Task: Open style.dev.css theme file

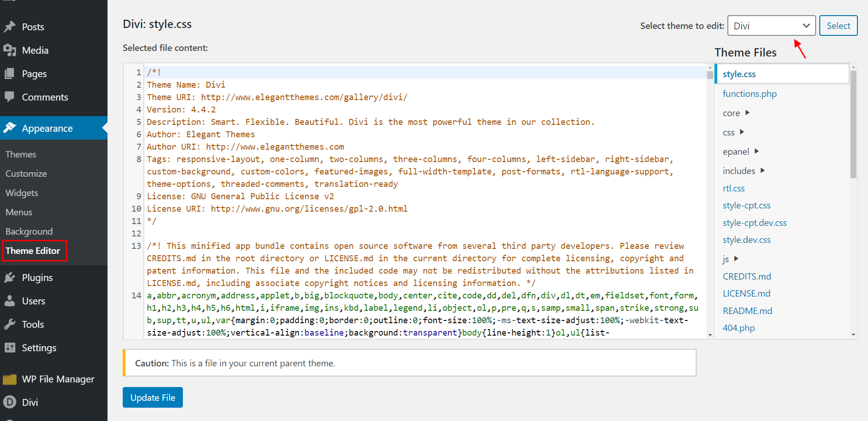Action: (x=747, y=240)
